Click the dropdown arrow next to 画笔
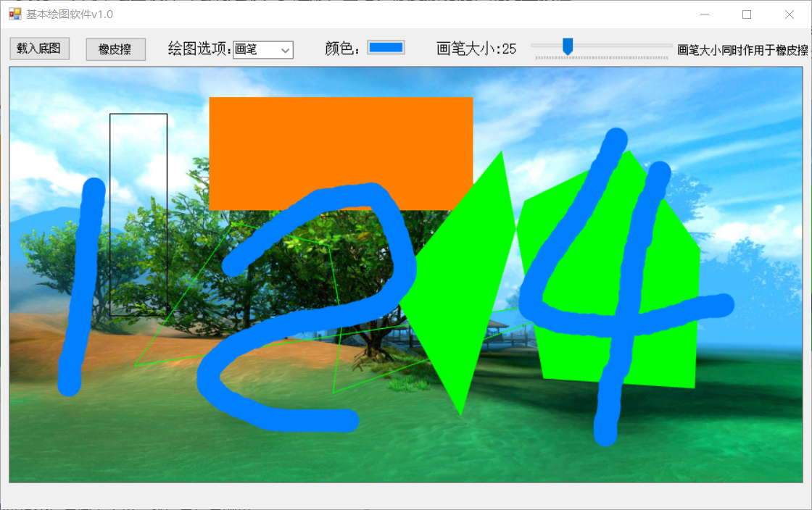812x510 pixels. coord(286,49)
